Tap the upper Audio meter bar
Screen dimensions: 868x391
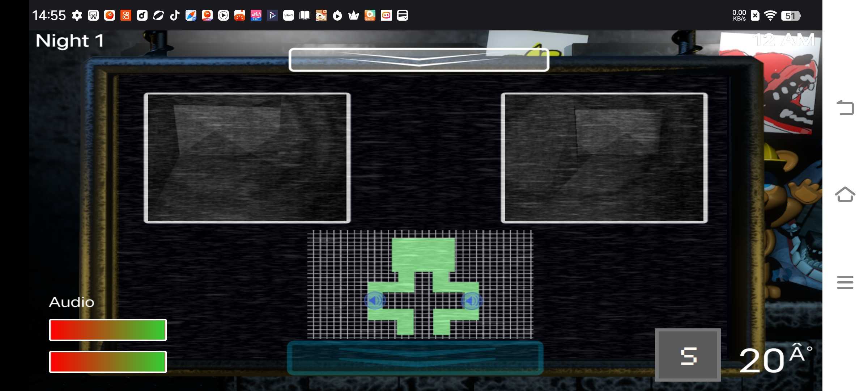(108, 330)
